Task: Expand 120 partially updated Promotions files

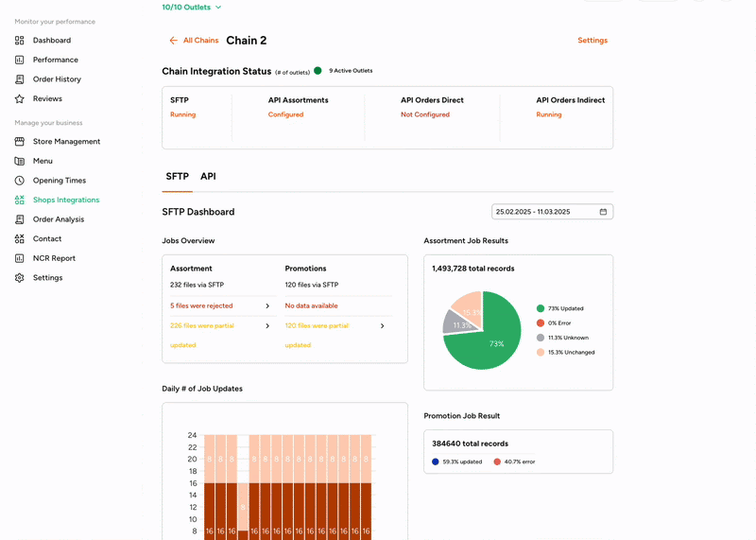Action: click(382, 326)
